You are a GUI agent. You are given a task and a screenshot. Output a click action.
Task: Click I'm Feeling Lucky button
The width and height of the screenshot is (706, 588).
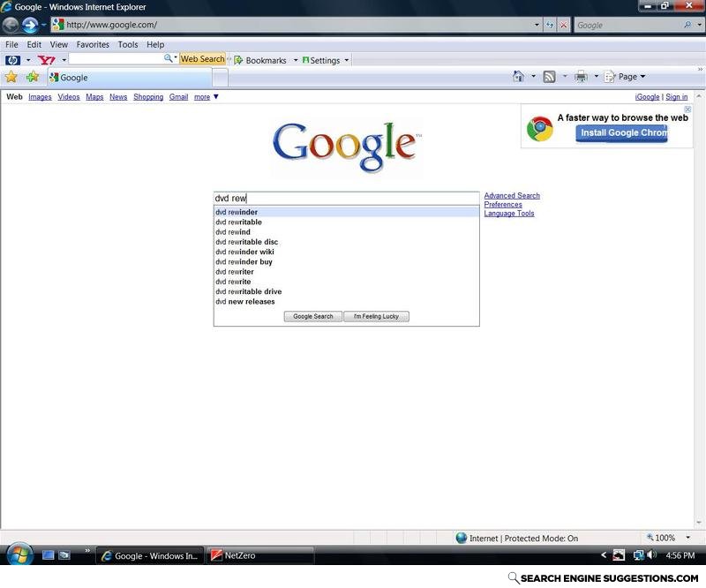(377, 316)
